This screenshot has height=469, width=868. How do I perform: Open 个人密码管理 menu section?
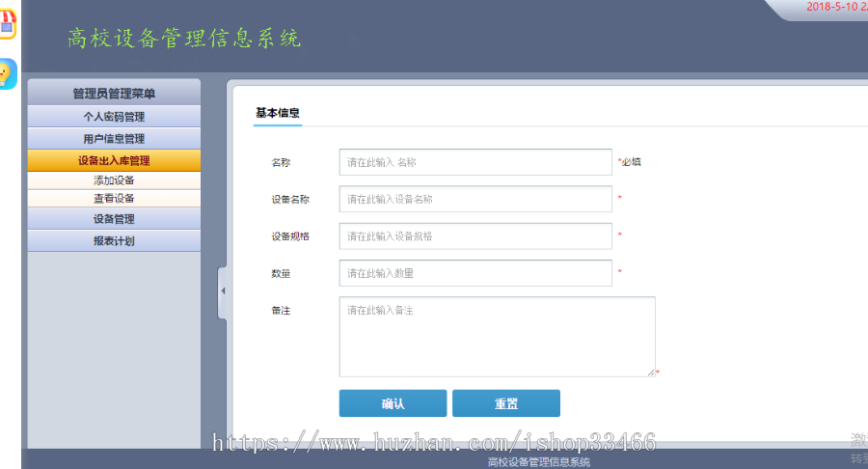(114, 116)
